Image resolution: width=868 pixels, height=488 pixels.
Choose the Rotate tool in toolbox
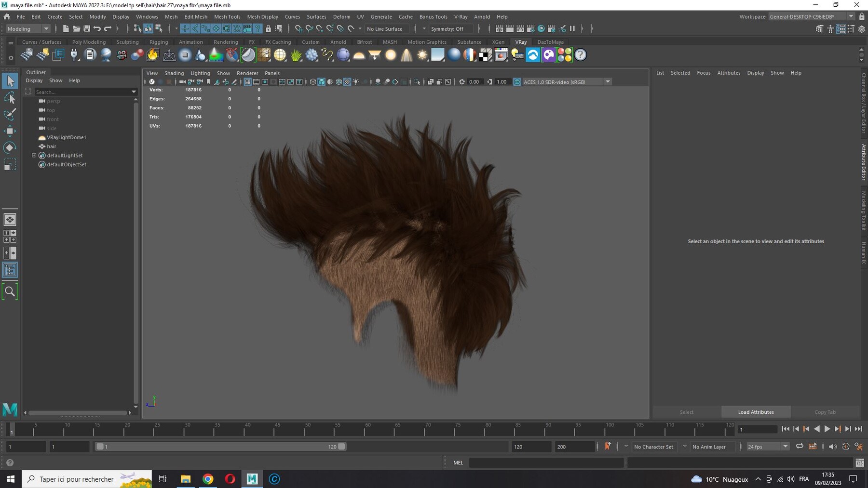(x=10, y=147)
